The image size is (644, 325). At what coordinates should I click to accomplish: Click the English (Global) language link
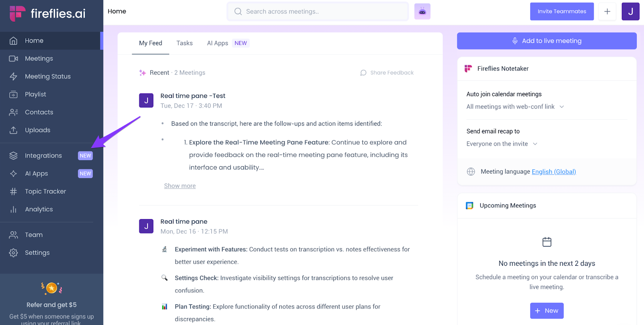pos(553,172)
